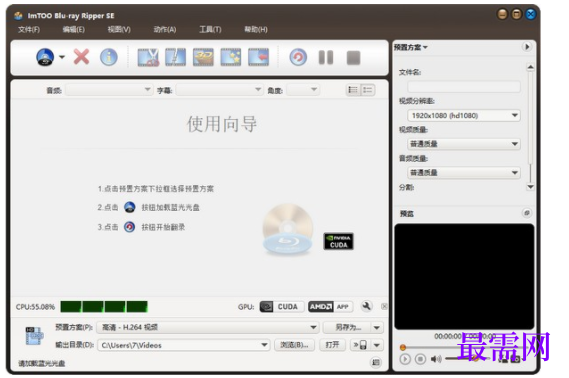Click the 打开 open folder button

pos(332,345)
